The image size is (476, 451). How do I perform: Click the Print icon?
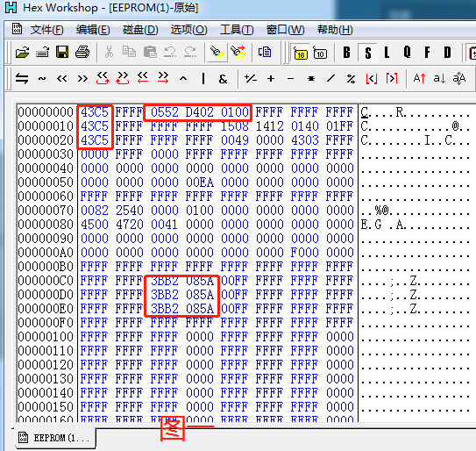(82, 53)
